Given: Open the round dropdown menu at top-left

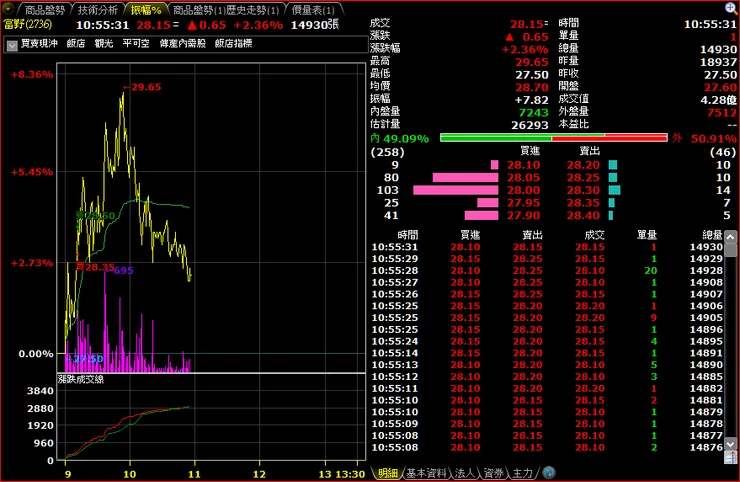Looking at the screenshot, I should tap(8, 8).
